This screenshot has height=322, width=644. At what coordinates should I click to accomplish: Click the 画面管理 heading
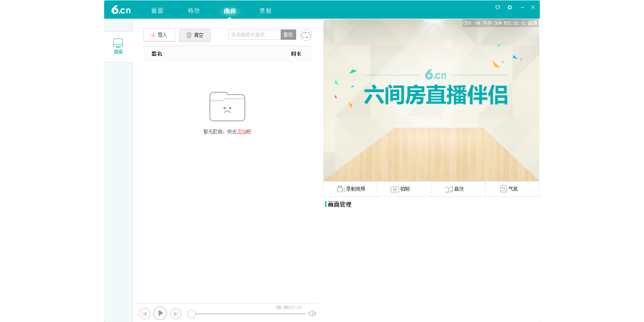[339, 204]
